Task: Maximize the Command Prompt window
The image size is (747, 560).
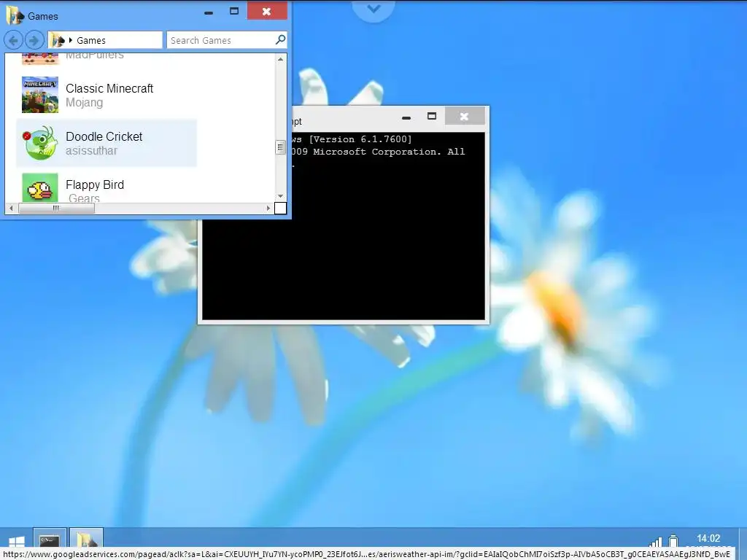Action: 432,116
